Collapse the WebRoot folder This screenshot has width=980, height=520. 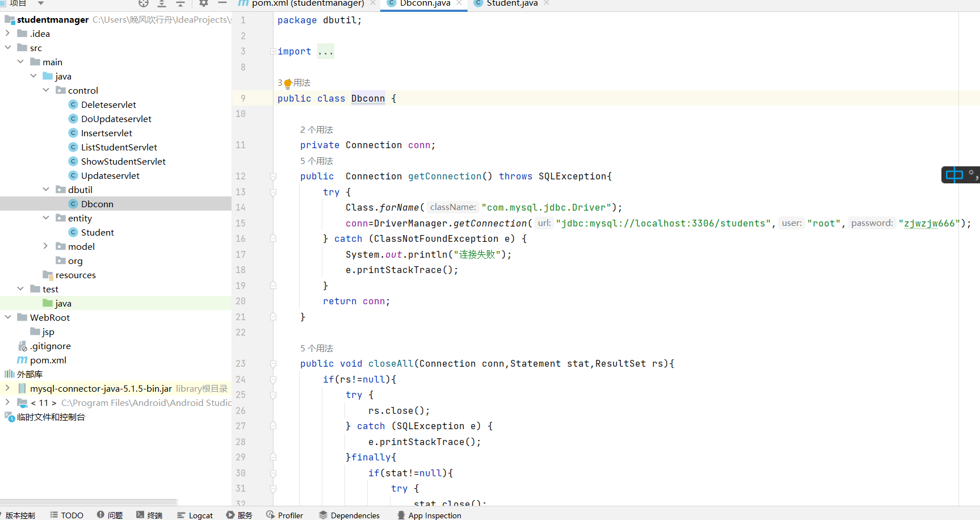pyautogui.click(x=8, y=317)
